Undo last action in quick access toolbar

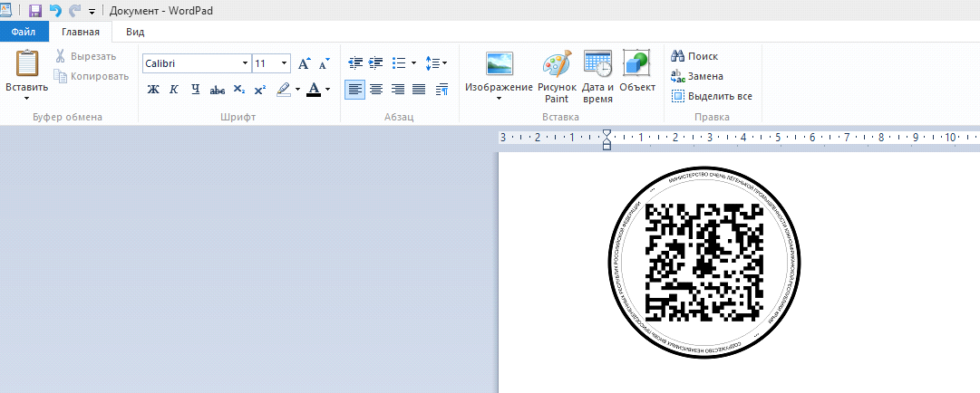55,11
